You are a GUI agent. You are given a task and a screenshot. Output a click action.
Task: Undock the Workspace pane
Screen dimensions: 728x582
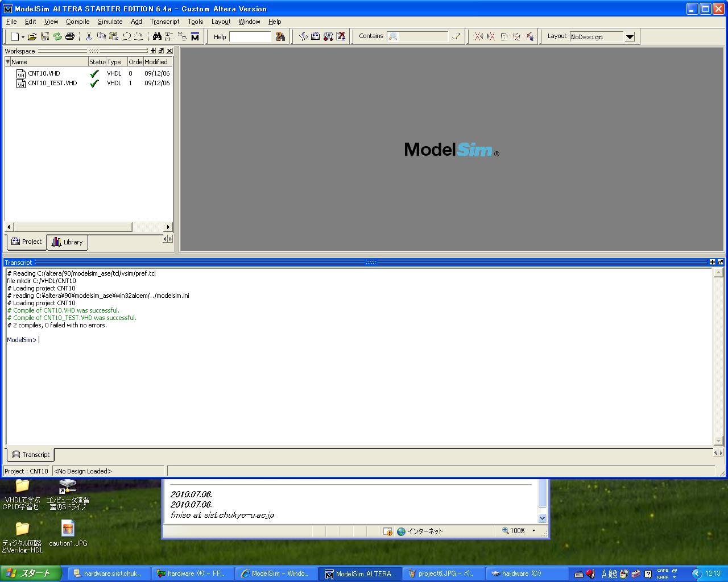(x=161, y=51)
